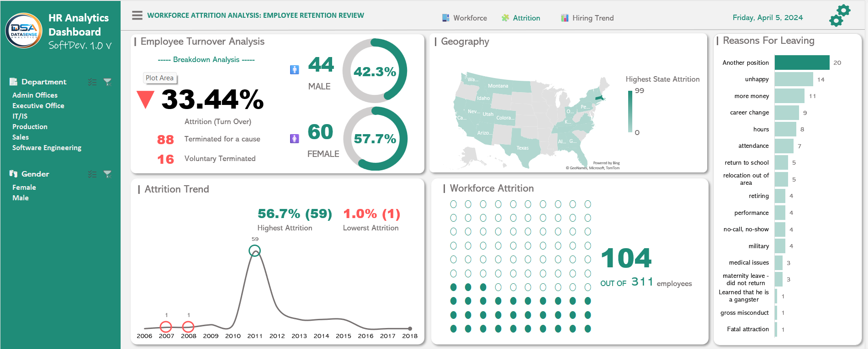The height and width of the screenshot is (349, 868).
Task: Select Admin Offices department
Action: (35, 95)
